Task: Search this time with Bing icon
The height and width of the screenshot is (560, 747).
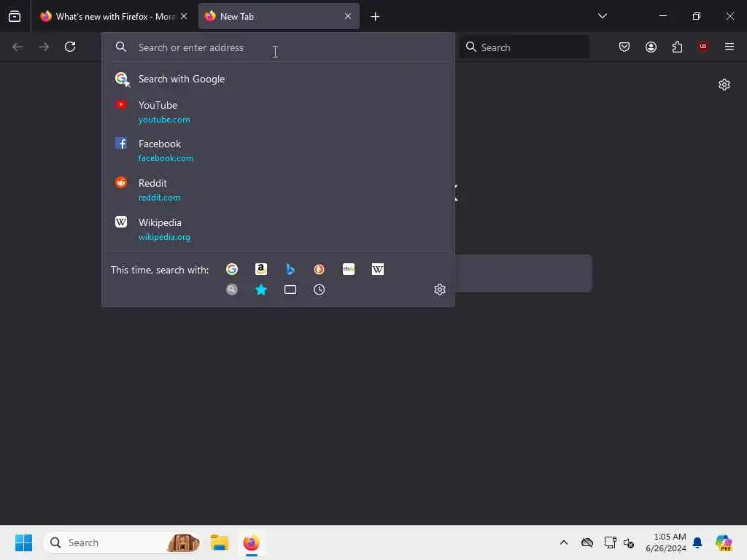Action: coord(290,270)
